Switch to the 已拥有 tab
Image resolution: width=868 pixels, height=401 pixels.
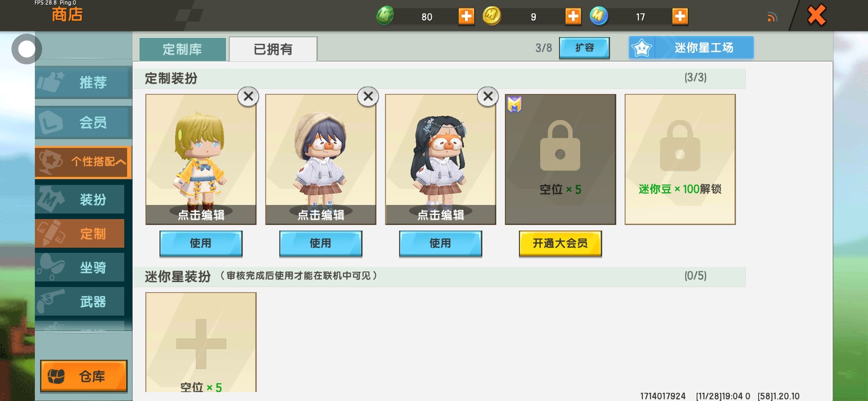click(x=273, y=49)
